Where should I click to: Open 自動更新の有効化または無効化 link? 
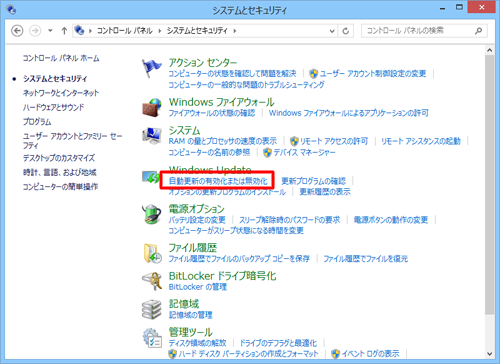point(218,181)
